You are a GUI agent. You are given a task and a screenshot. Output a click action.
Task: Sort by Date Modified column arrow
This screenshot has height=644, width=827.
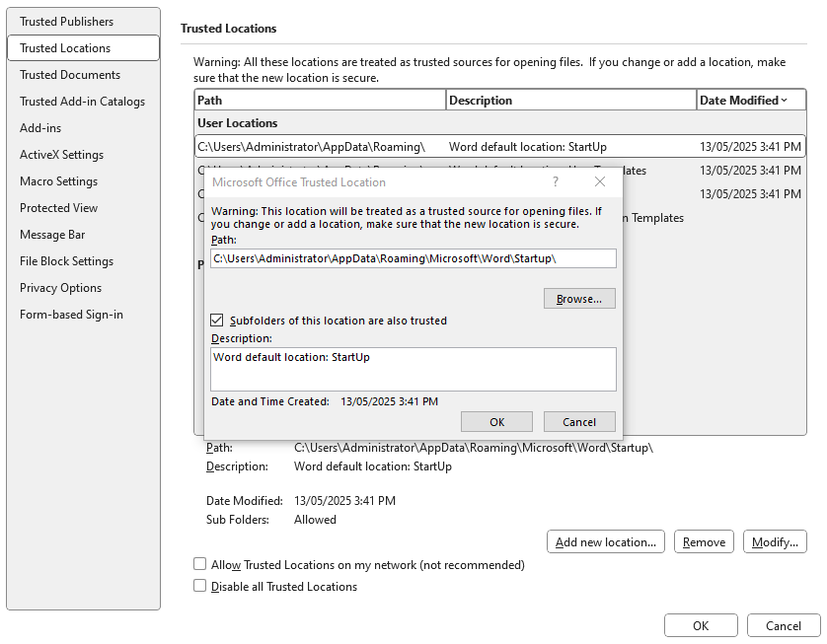(785, 101)
